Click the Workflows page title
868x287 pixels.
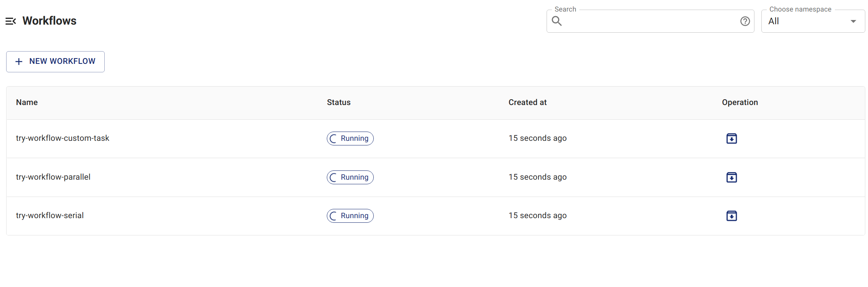click(49, 21)
